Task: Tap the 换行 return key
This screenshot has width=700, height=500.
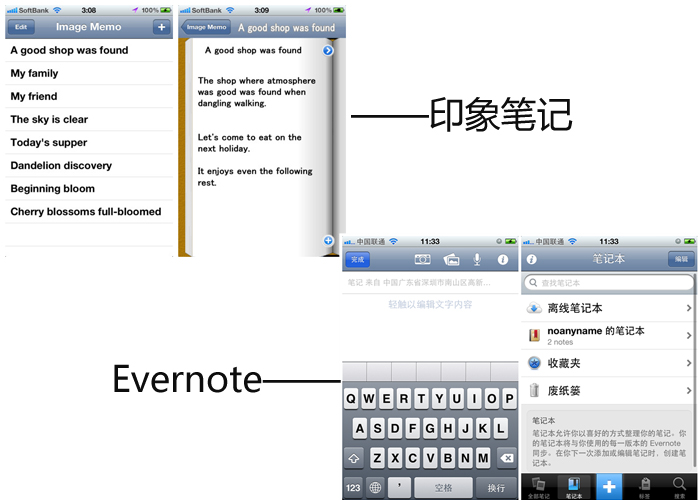Action: (x=496, y=488)
